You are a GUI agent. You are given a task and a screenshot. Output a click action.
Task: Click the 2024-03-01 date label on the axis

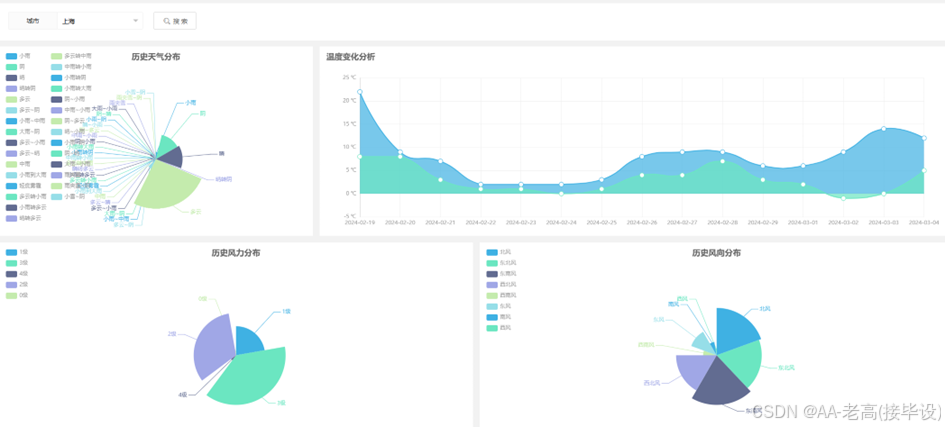click(803, 222)
